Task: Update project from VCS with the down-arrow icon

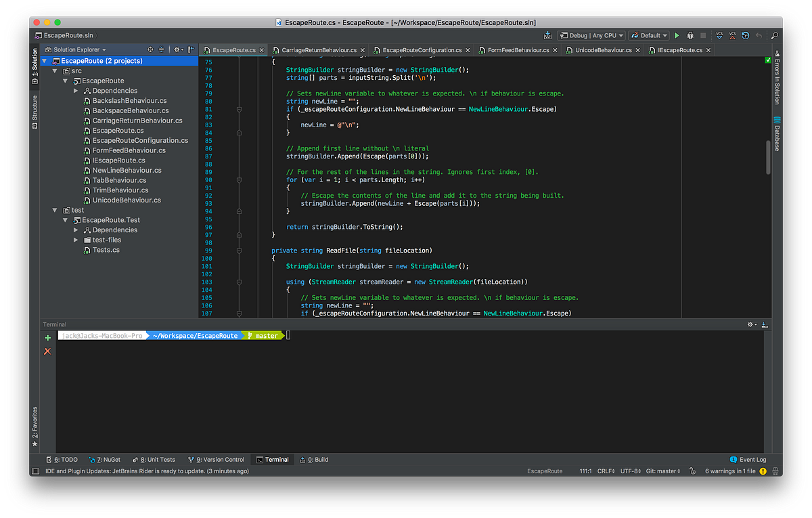Action: [719, 35]
